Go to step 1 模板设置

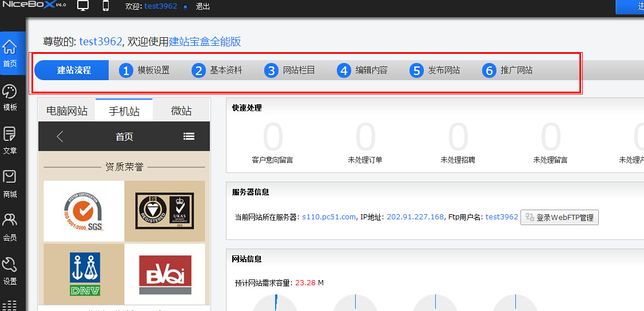pos(145,70)
